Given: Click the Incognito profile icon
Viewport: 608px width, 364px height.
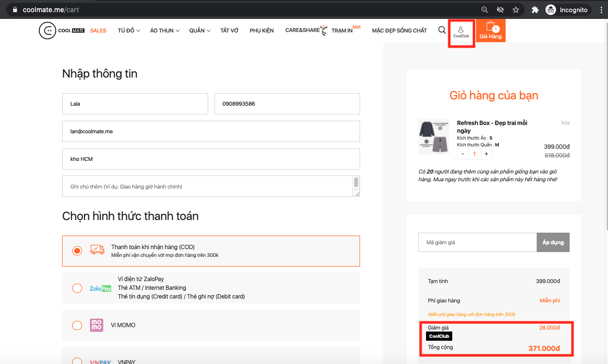Looking at the screenshot, I should point(550,10).
